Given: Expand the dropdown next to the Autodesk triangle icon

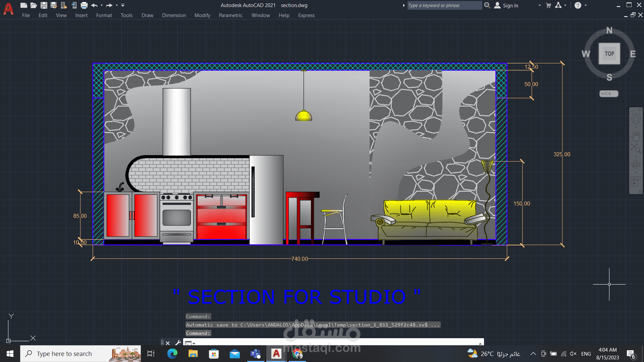Looking at the screenshot, I should (565, 5).
